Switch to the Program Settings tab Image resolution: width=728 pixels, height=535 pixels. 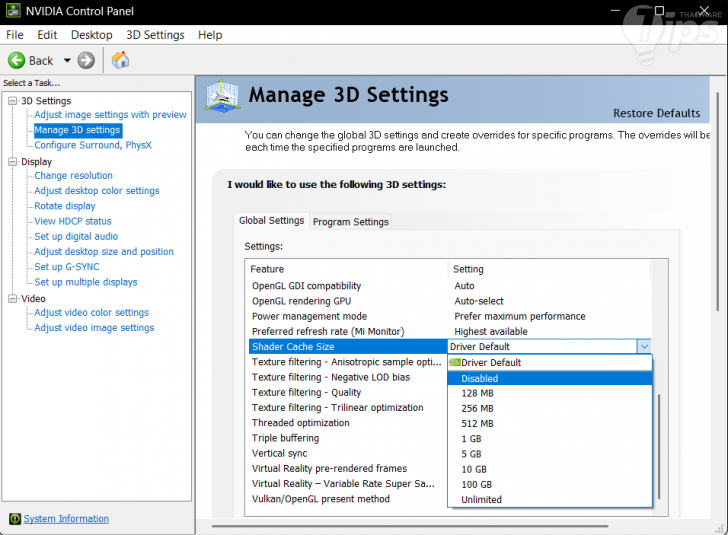click(x=351, y=222)
